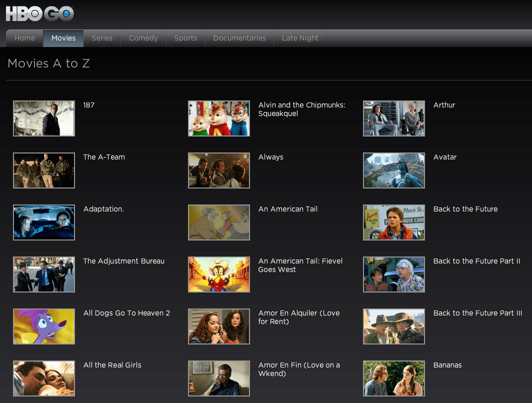Screen dimensions: 532x403
Task: Click the Avatar title link
Action: pyautogui.click(x=445, y=157)
